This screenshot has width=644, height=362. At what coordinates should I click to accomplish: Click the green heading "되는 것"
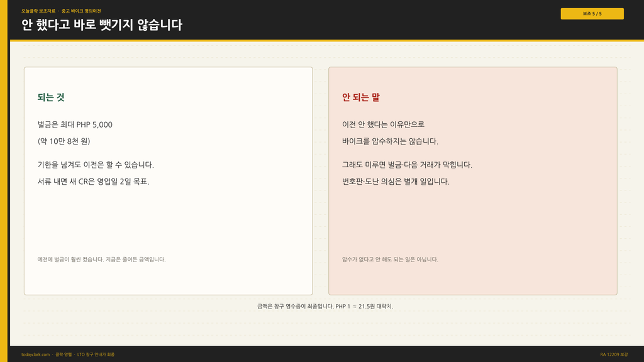click(51, 97)
